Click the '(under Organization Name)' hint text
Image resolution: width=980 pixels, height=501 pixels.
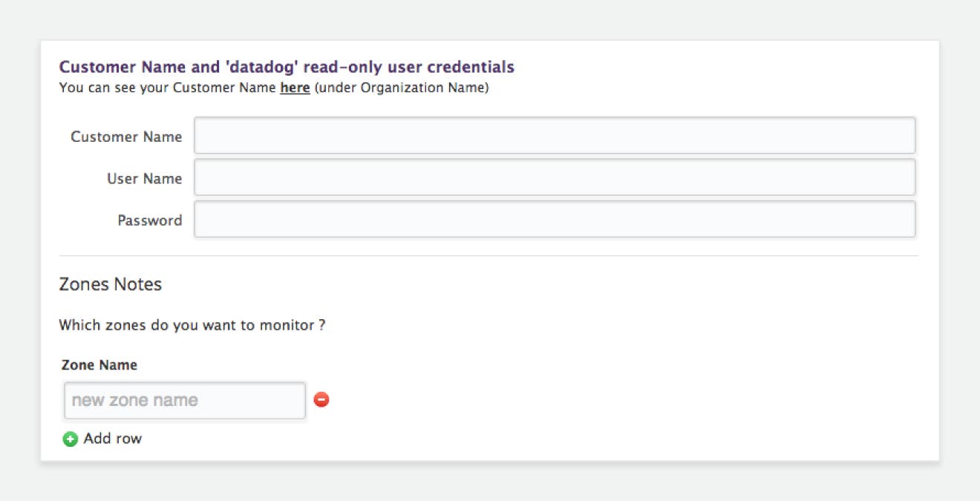pyautogui.click(x=401, y=88)
